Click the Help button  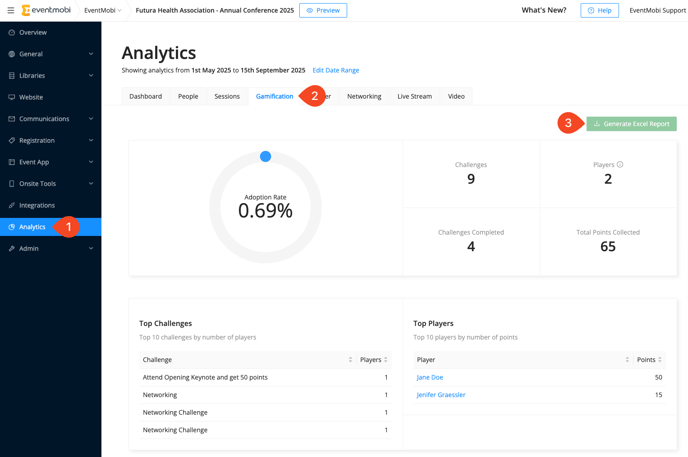coord(599,11)
